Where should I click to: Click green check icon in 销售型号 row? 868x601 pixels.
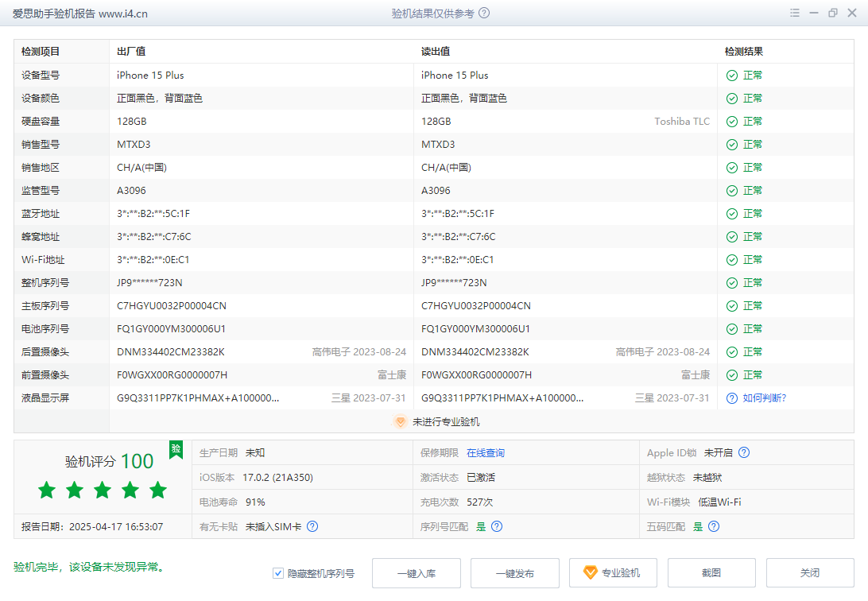coord(732,145)
